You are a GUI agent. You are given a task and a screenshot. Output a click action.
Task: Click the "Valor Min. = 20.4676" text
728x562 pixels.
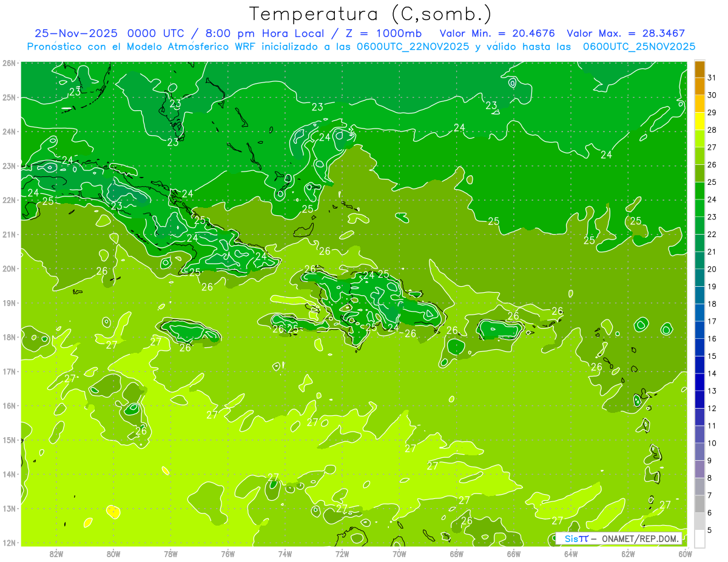click(497, 33)
